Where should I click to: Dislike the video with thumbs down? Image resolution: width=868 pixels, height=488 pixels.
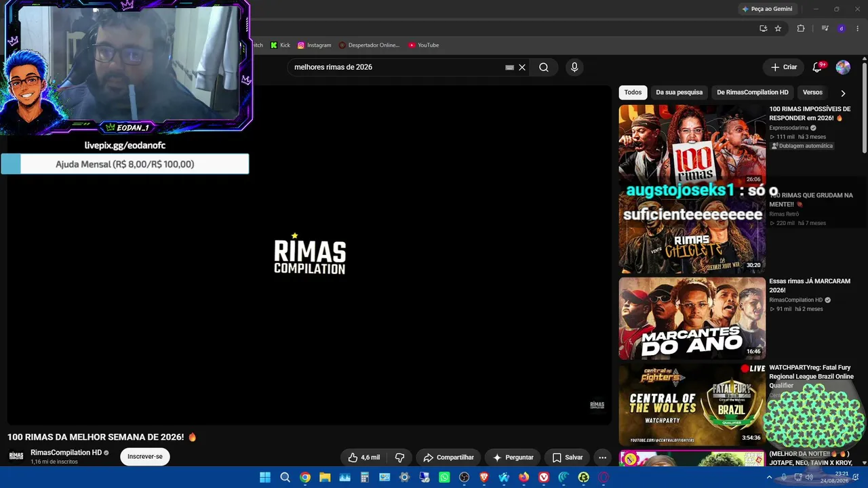(399, 457)
